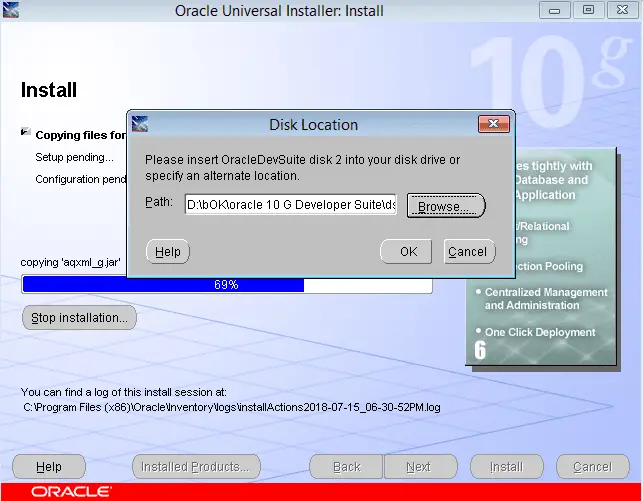
Task: Open Installed Products list
Action: click(x=196, y=467)
